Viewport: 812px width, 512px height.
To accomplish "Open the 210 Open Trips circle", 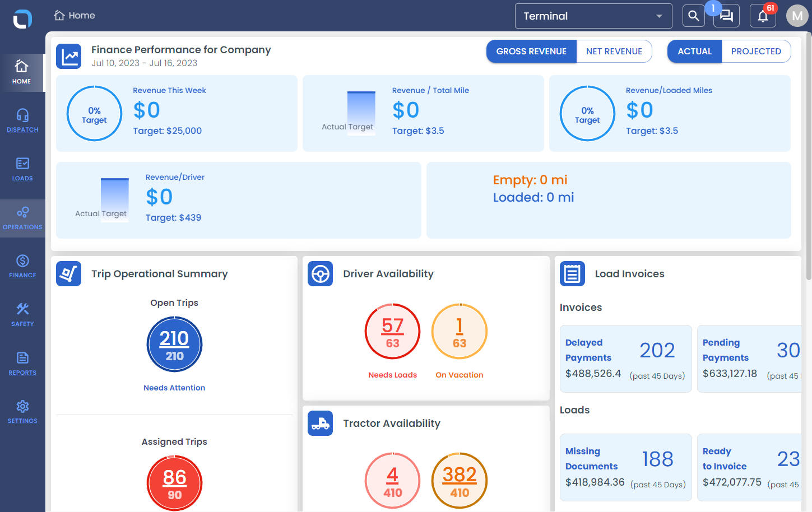I will (x=174, y=345).
